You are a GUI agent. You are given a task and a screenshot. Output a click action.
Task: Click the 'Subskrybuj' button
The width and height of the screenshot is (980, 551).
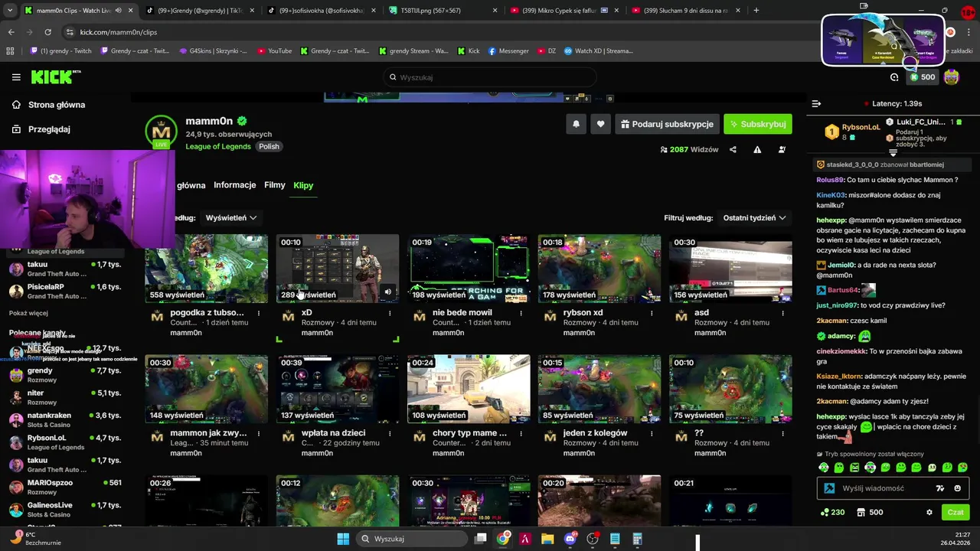click(x=758, y=124)
